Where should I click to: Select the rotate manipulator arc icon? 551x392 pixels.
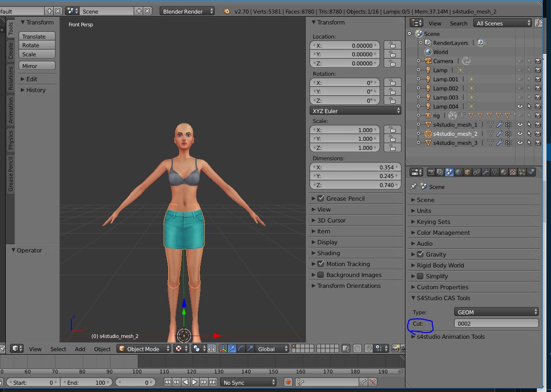pos(241,348)
